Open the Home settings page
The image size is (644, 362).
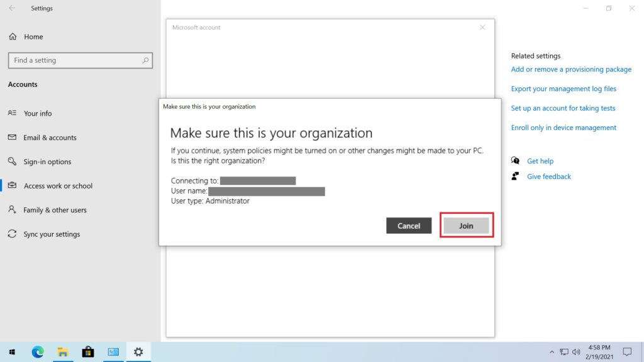tap(33, 36)
